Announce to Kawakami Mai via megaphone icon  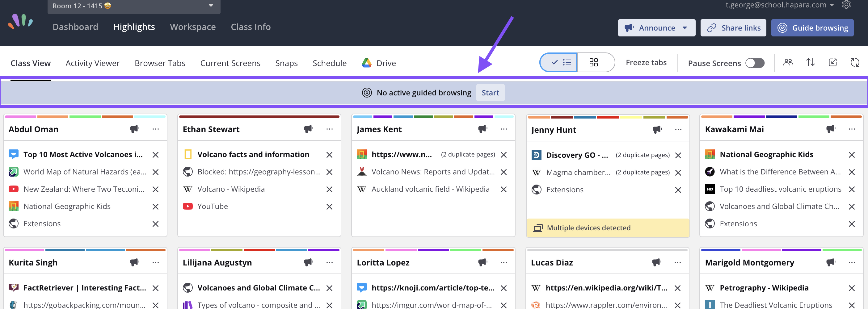pos(831,129)
